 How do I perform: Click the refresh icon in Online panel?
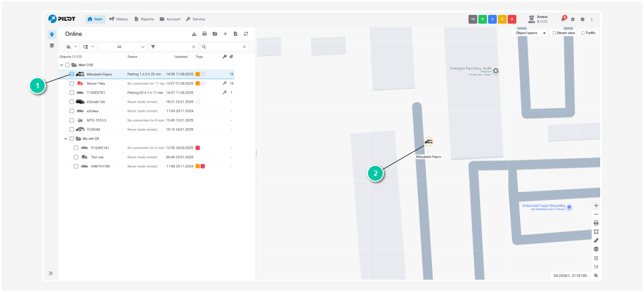(246, 34)
